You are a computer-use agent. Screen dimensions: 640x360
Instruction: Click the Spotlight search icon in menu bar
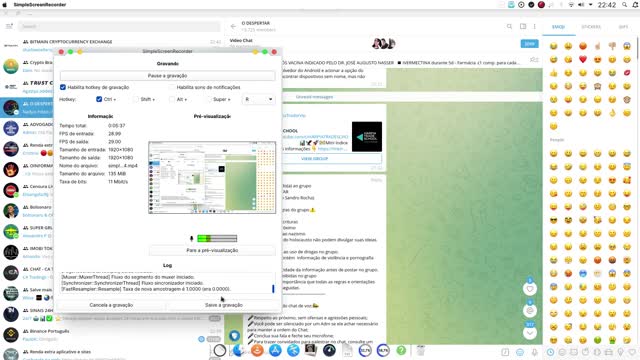click(x=624, y=5)
